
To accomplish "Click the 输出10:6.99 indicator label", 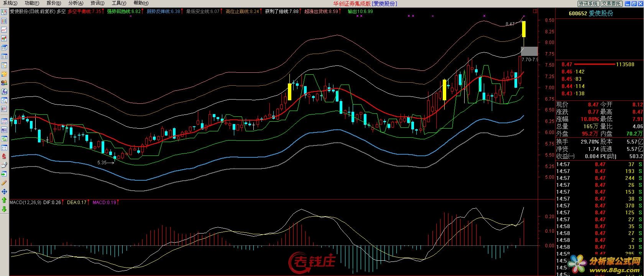I will pyautogui.click(x=360, y=11).
